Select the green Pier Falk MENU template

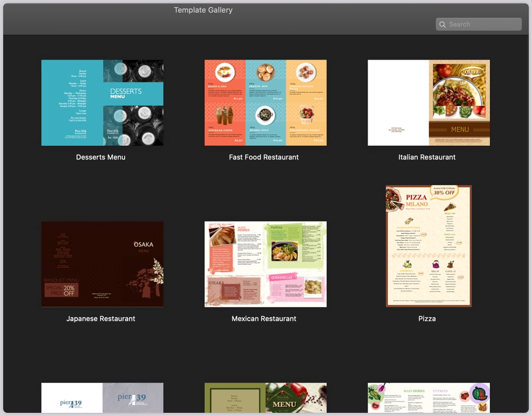point(265,398)
